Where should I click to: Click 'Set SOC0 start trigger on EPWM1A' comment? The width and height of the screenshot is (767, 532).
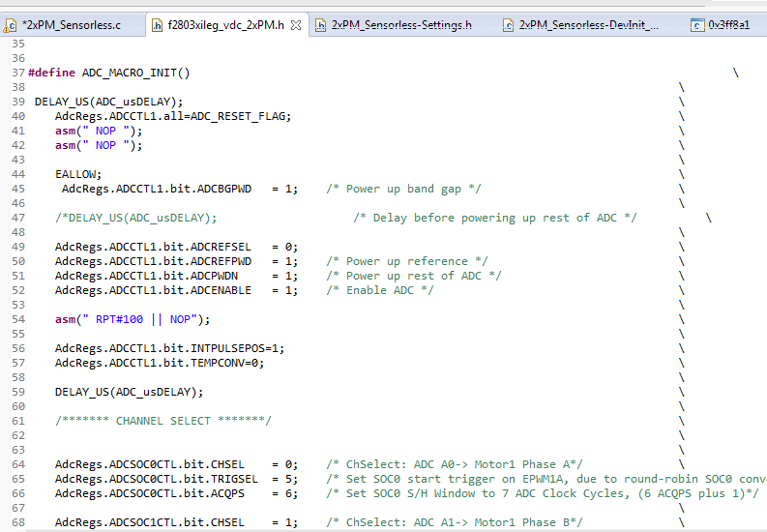coord(546,479)
